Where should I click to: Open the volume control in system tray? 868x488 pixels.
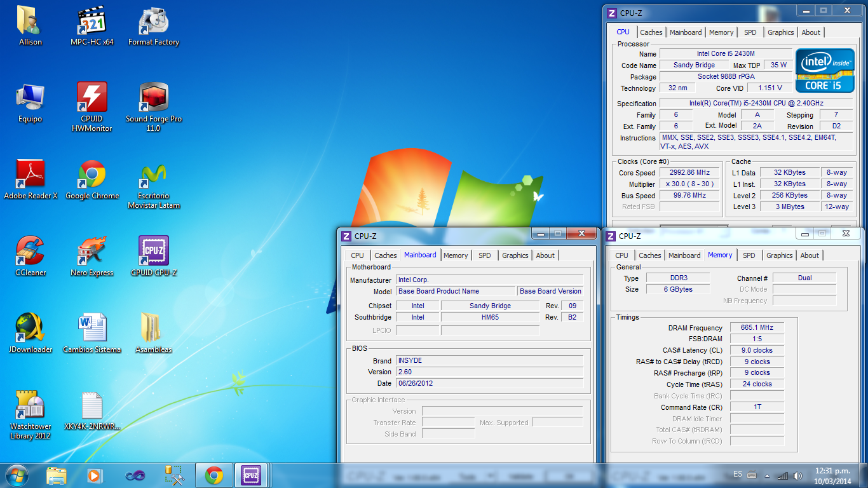(x=798, y=475)
